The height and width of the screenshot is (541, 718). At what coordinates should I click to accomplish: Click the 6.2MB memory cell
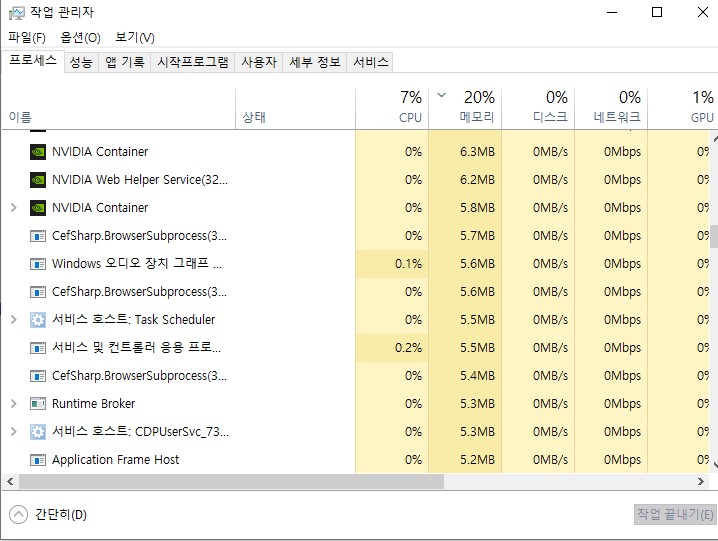465,180
